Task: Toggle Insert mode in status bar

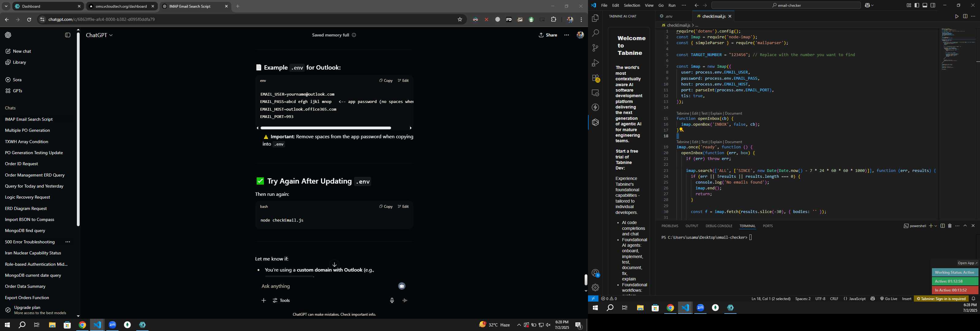Action: click(x=907, y=299)
